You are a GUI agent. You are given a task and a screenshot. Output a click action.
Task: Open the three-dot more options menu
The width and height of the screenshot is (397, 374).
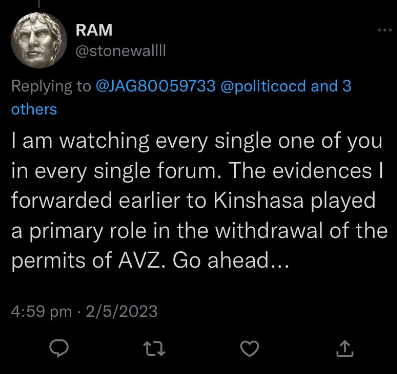385,30
